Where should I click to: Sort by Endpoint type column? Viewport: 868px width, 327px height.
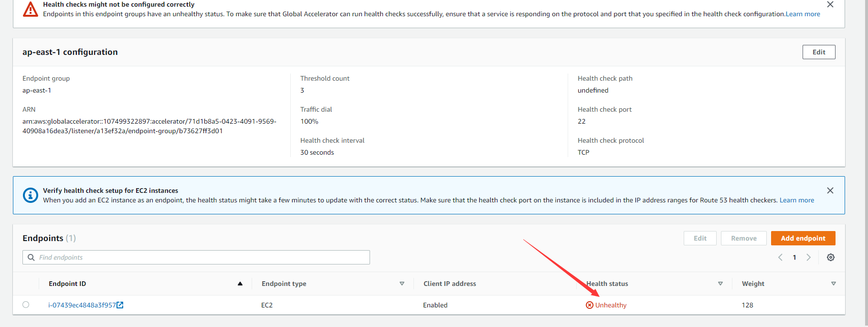pyautogui.click(x=402, y=284)
